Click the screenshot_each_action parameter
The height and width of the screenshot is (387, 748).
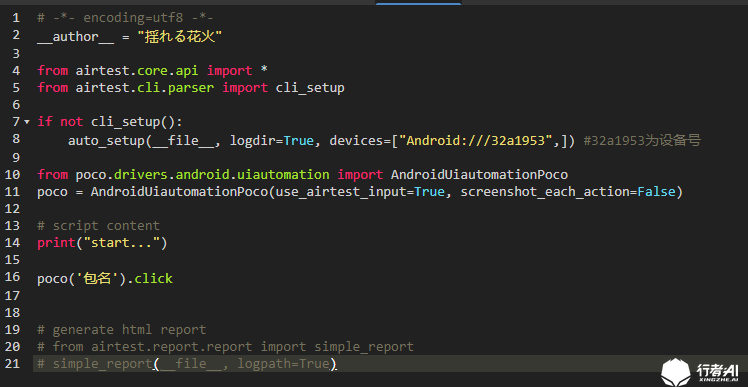[545, 192]
